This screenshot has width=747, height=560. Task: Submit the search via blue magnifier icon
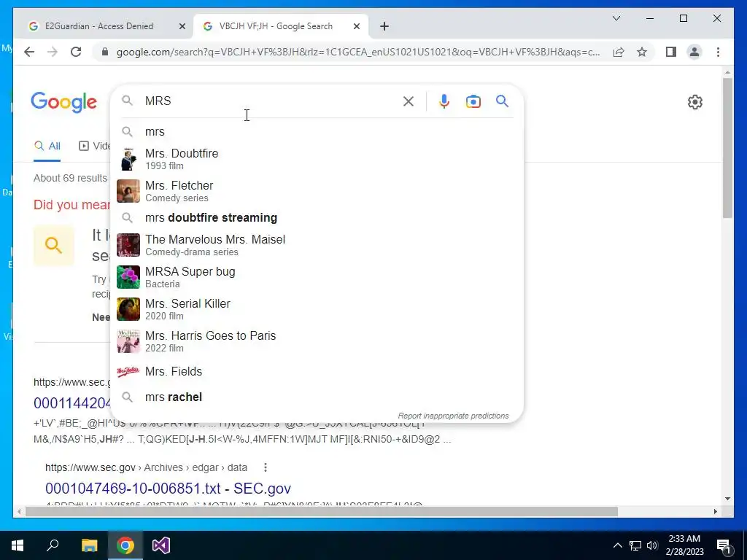[502, 101]
